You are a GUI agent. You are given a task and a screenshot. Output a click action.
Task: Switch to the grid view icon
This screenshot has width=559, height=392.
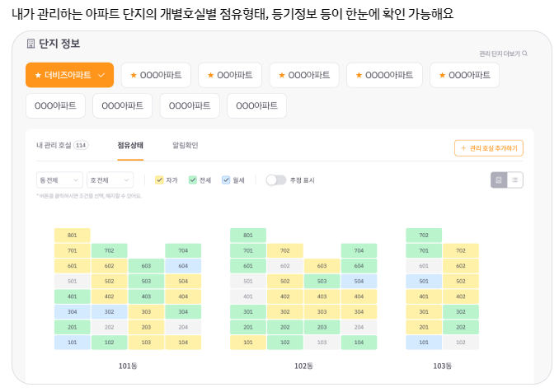[499, 180]
